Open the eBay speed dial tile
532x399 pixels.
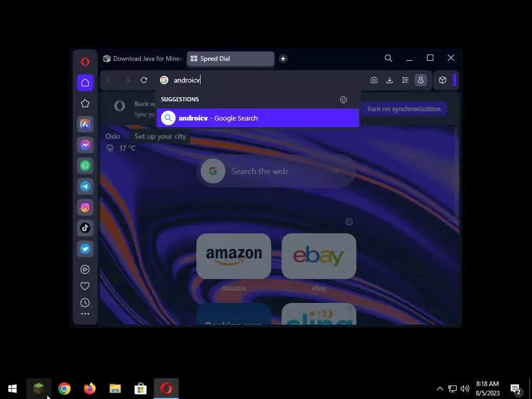[319, 256]
